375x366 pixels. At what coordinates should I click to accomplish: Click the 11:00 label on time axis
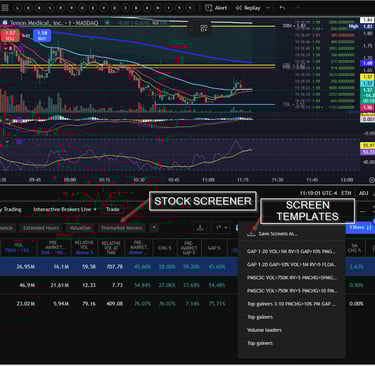(x=208, y=180)
